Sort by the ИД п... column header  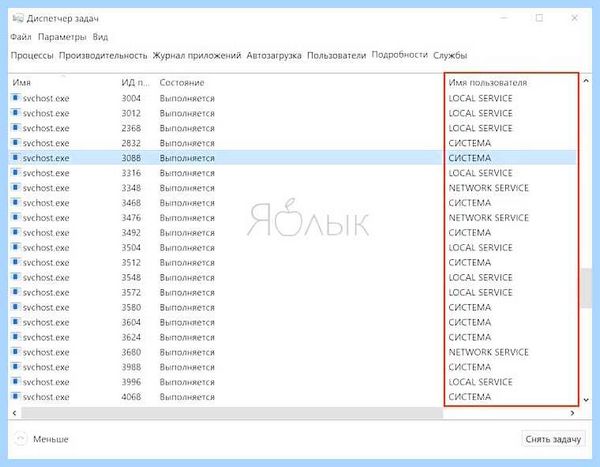pyautogui.click(x=135, y=83)
